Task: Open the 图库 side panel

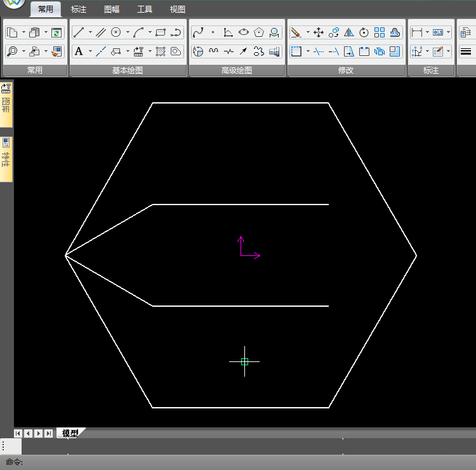Action: (6, 104)
